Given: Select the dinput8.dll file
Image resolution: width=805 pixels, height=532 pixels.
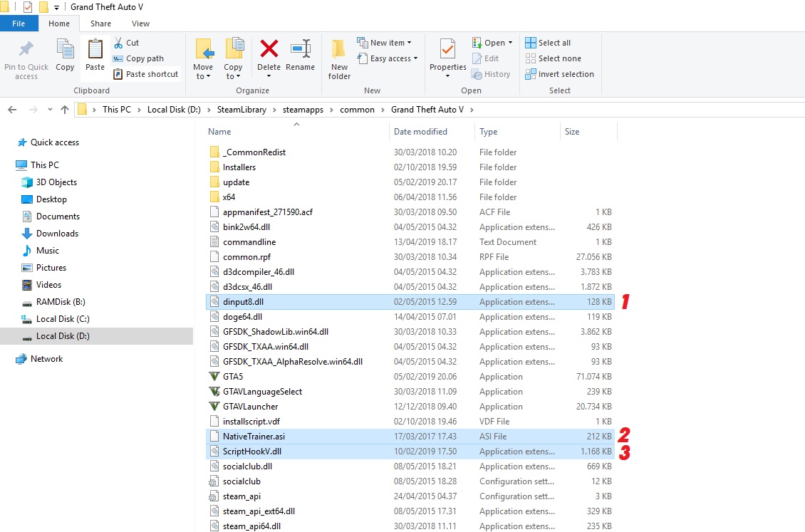Looking at the screenshot, I should tap(410, 302).
